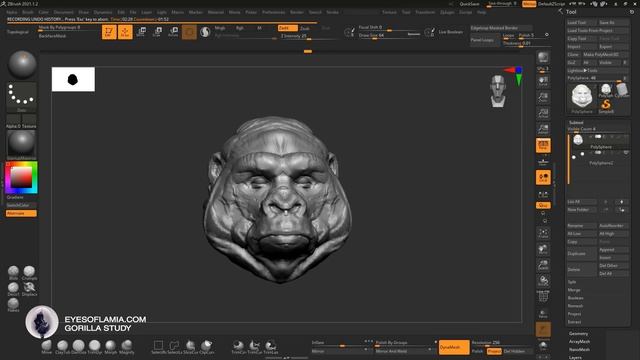Select the Move transform icon in top shelf
The image size is (640, 360).
[x=141, y=32]
